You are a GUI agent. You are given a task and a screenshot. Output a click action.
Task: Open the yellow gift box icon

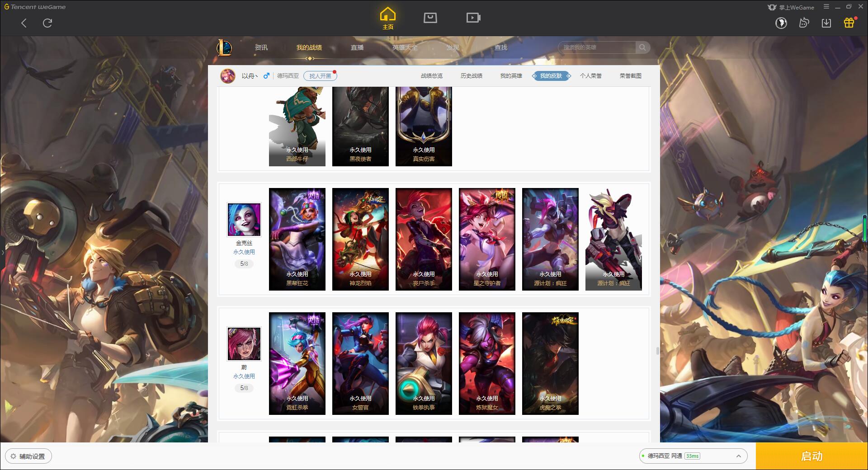[x=849, y=23]
